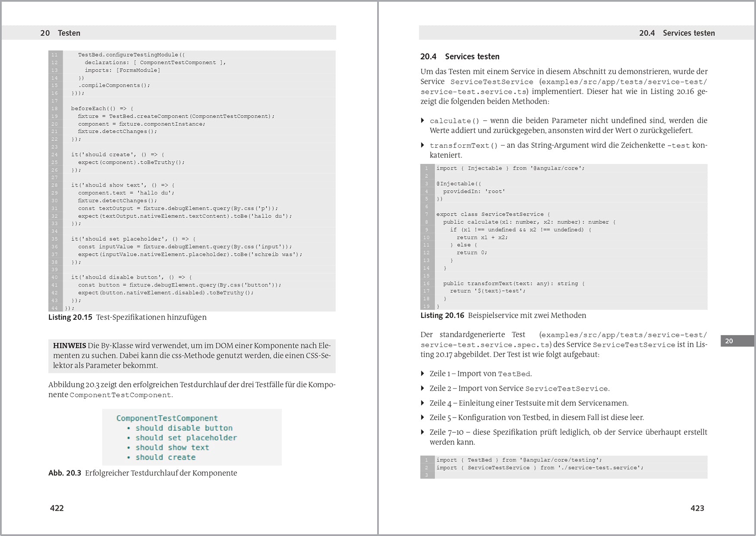This screenshot has height=536, width=756.
Task: Click the bullet beside 'should disable button'
Action: (x=129, y=428)
